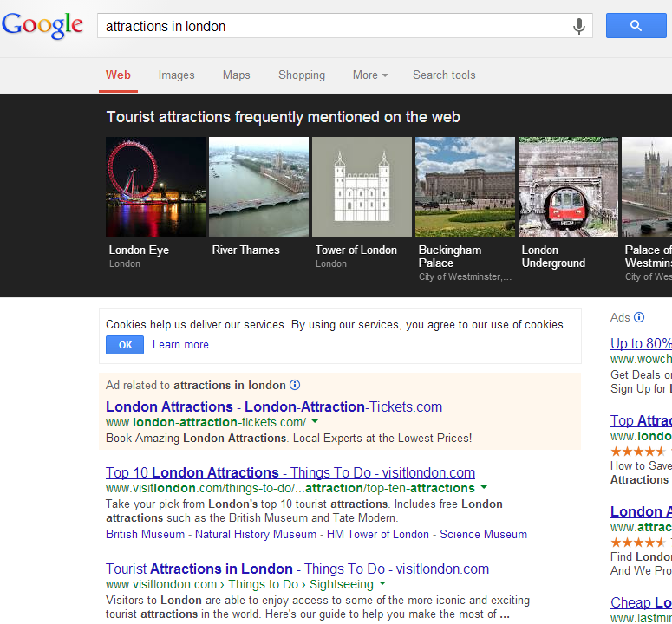Image resolution: width=672 pixels, height=624 pixels.
Task: Open the 'Top Attrac' sidebar ad link
Action: click(x=641, y=420)
